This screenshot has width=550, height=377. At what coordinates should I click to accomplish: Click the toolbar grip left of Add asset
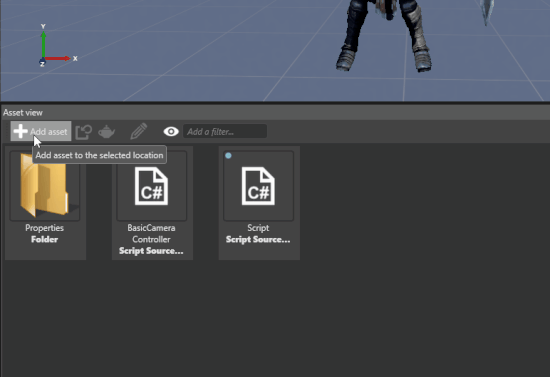(x=7, y=131)
